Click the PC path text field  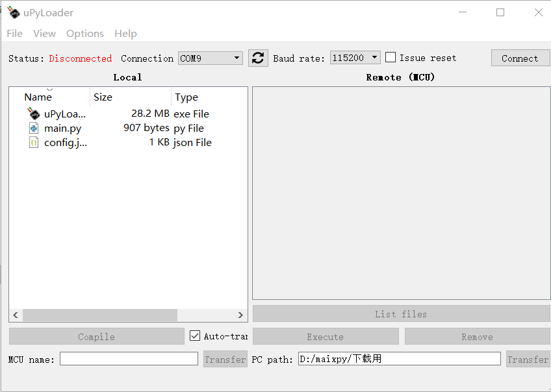pyautogui.click(x=399, y=359)
